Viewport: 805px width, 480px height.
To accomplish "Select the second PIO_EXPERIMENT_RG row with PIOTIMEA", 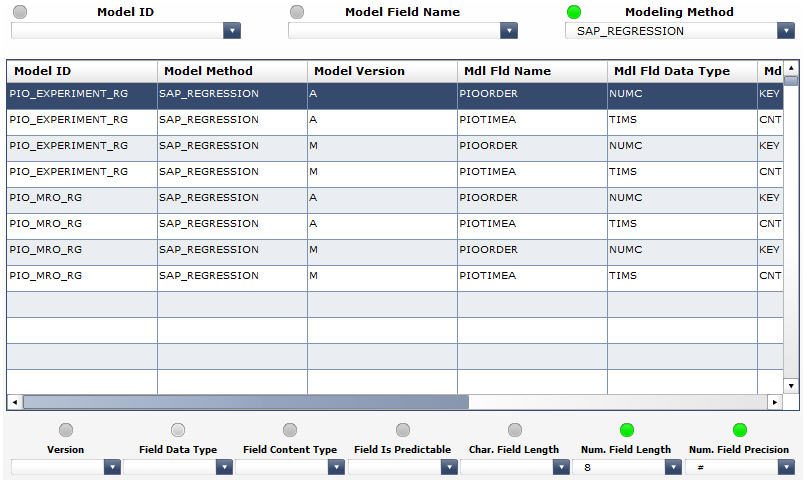I will 395,171.
